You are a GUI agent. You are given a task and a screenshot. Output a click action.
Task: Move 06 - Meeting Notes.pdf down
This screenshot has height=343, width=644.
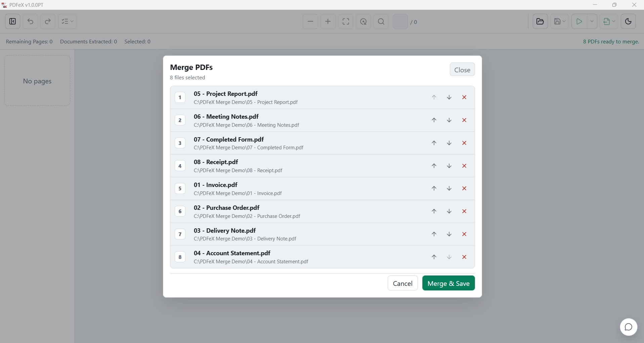[x=449, y=120]
